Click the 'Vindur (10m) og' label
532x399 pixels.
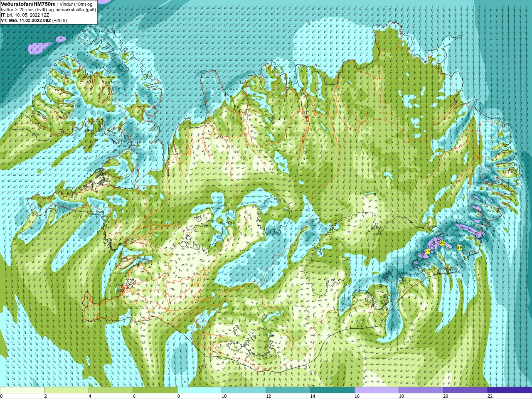77,4
